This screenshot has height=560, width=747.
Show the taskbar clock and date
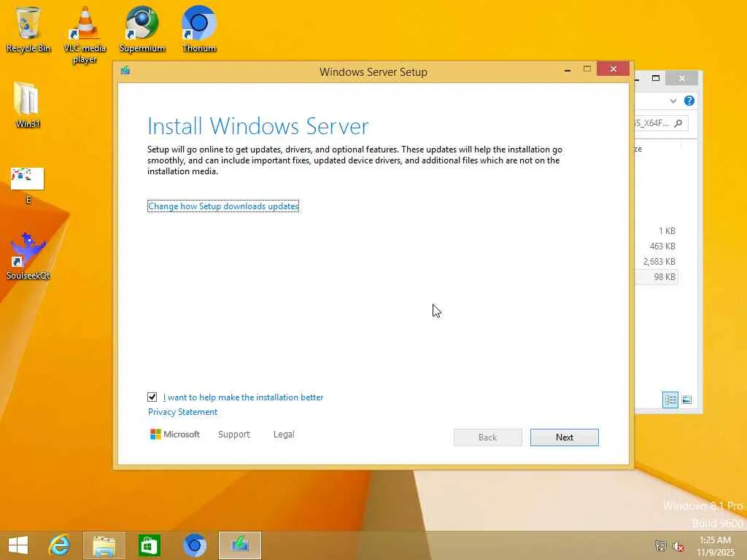(x=715, y=545)
